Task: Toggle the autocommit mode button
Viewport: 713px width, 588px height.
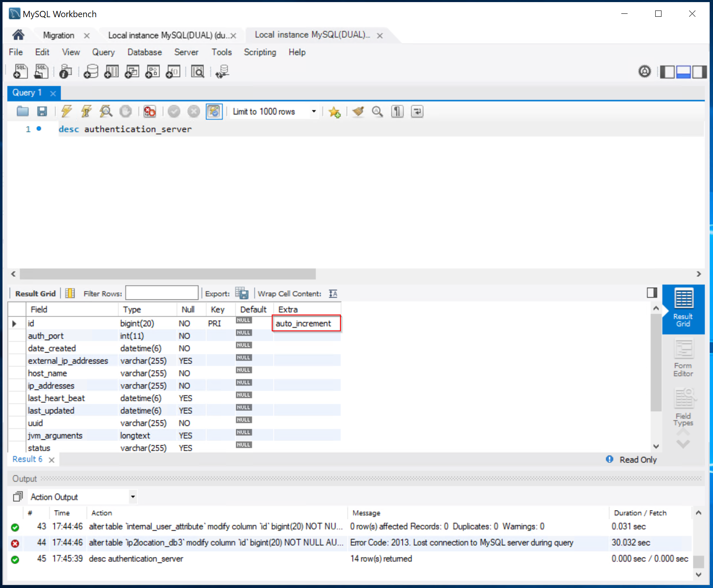Action: 214,111
